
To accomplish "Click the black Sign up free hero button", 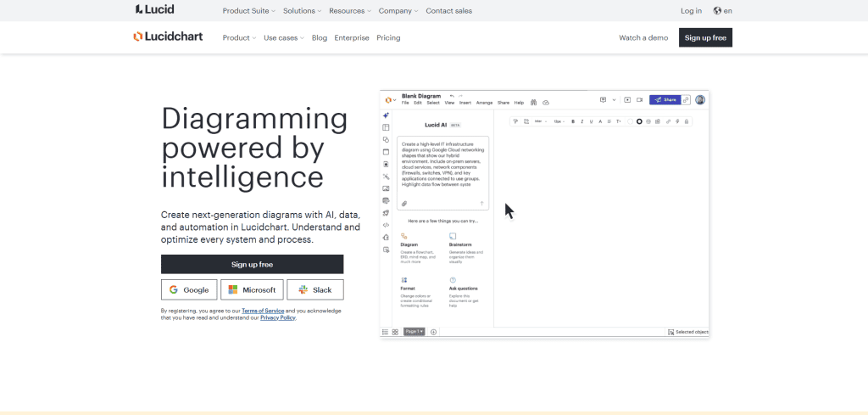I will click(x=252, y=264).
